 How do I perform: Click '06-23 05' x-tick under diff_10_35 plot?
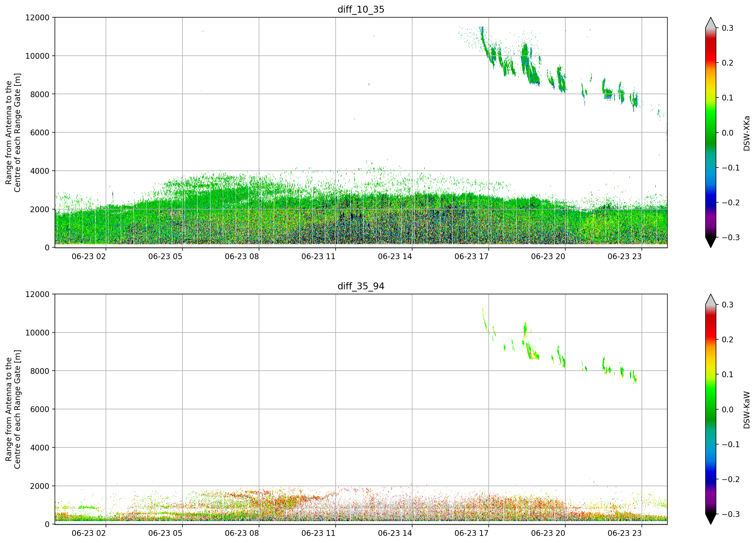coord(165,256)
